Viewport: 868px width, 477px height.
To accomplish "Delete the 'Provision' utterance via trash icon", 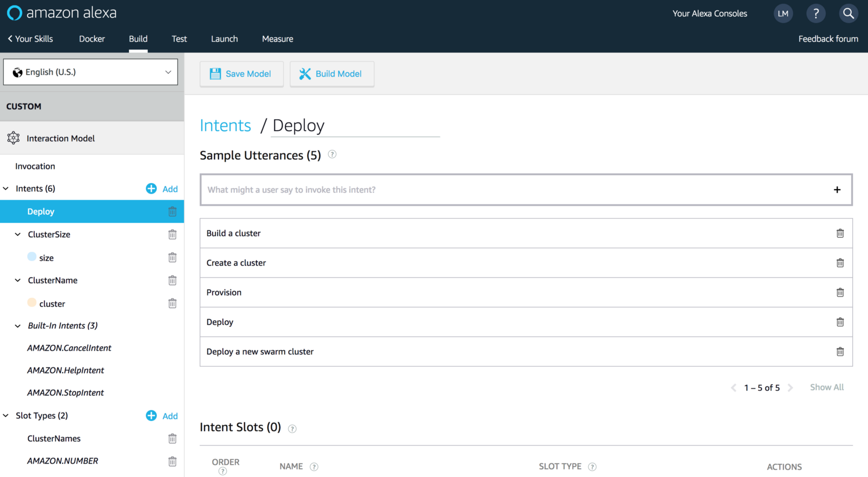I will [840, 293].
